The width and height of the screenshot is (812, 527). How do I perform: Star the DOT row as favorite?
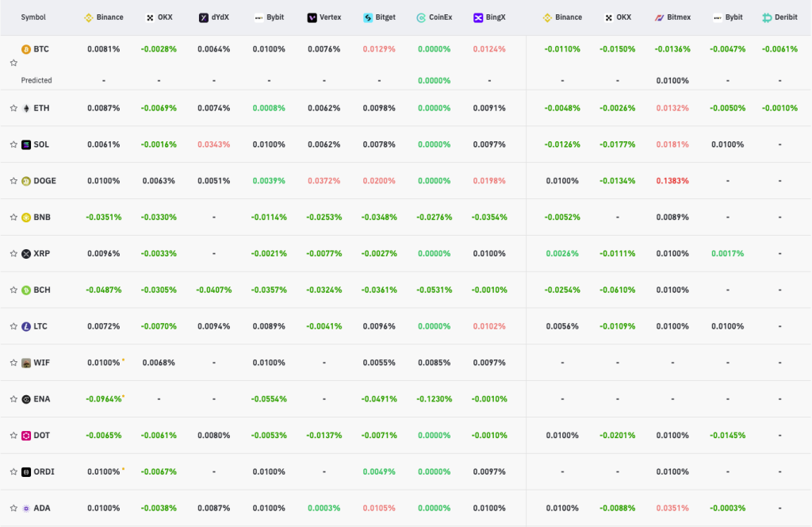tap(13, 435)
